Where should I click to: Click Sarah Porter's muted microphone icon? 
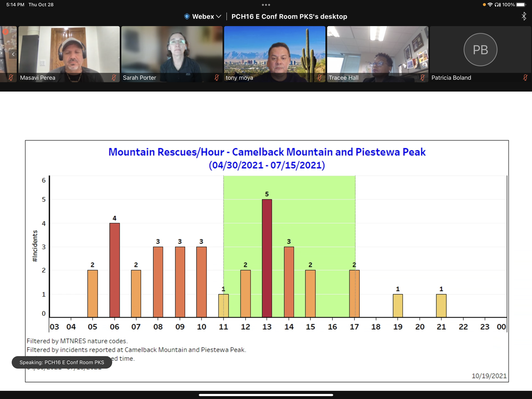point(217,78)
